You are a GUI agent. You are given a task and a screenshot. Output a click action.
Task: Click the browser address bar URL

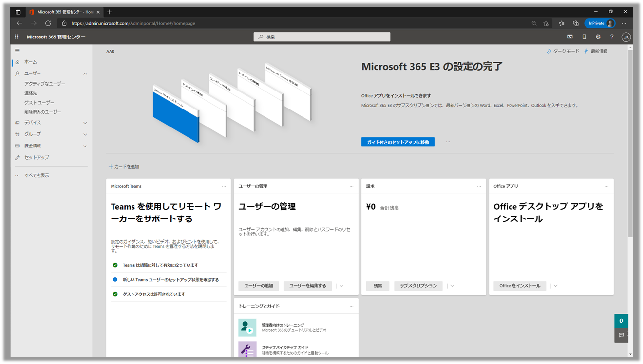pyautogui.click(x=133, y=23)
